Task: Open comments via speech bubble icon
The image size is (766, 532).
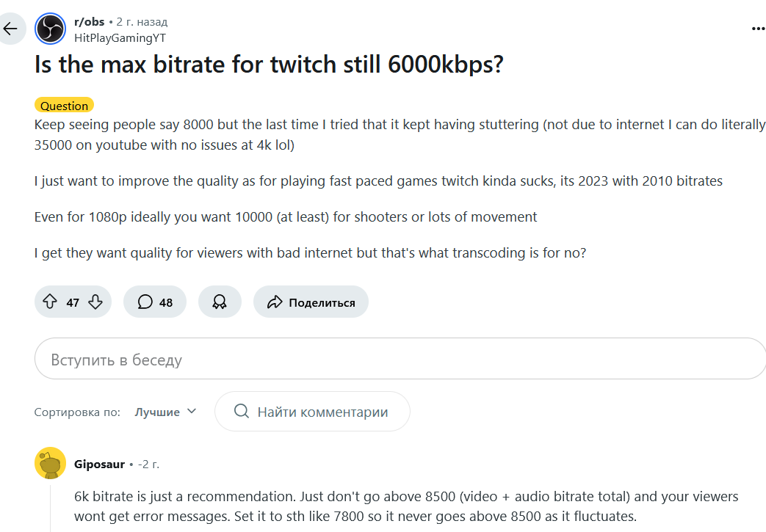Action: 145,302
